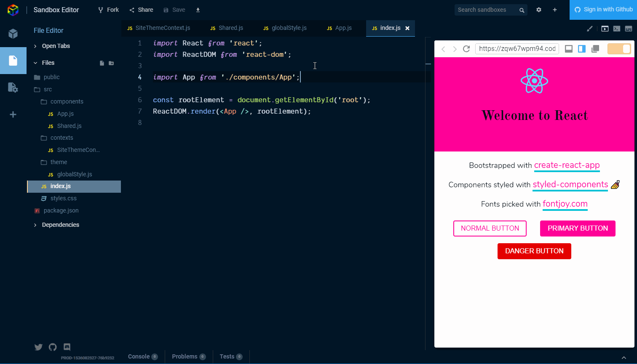Expand the Open Tabs section
The height and width of the screenshot is (364, 637).
pos(56,46)
